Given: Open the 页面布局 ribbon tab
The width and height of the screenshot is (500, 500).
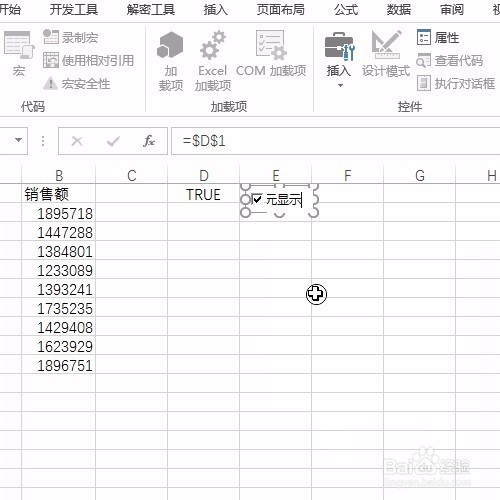Looking at the screenshot, I should pos(281,10).
